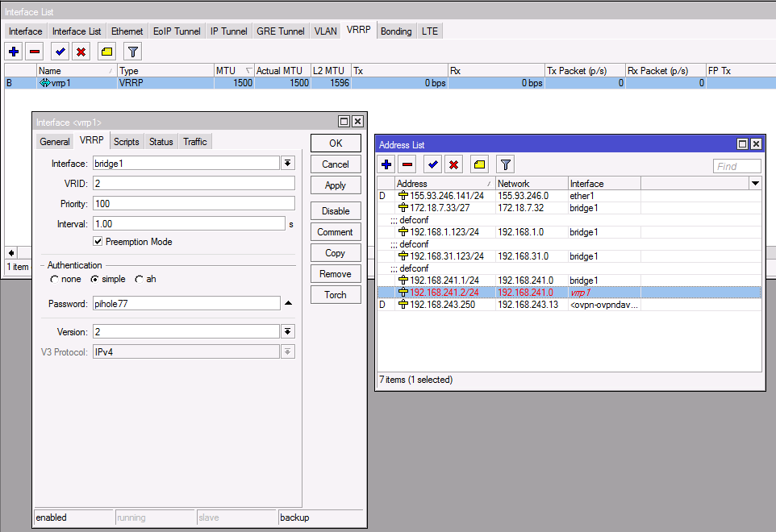Open the V3 Protocol dropdown arrow
Viewport: 776px width, 532px height.
coord(287,351)
